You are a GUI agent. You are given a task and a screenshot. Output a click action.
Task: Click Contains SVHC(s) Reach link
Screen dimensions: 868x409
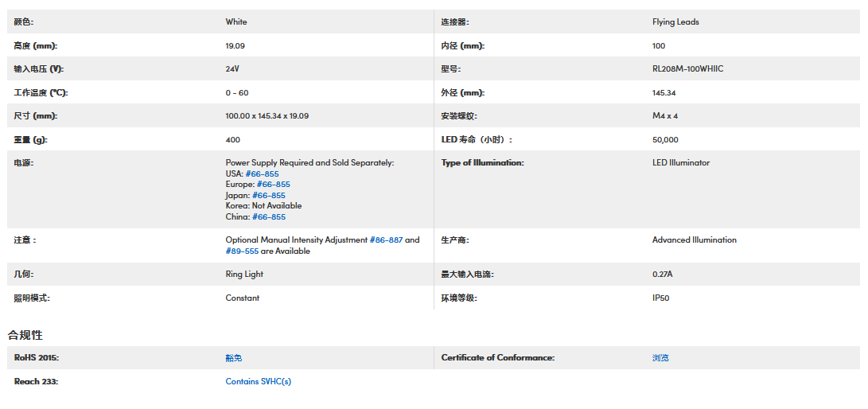pyautogui.click(x=258, y=382)
